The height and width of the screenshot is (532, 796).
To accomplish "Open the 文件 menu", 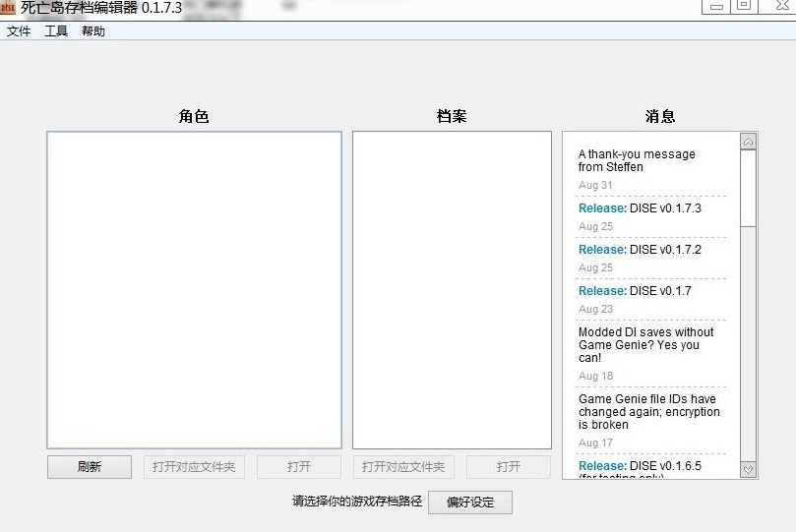I will click(x=19, y=31).
